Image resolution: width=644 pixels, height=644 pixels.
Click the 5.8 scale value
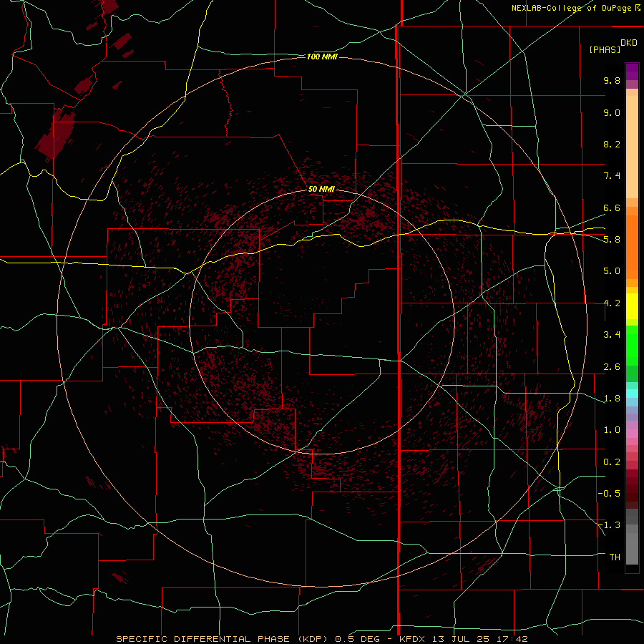coord(612,240)
